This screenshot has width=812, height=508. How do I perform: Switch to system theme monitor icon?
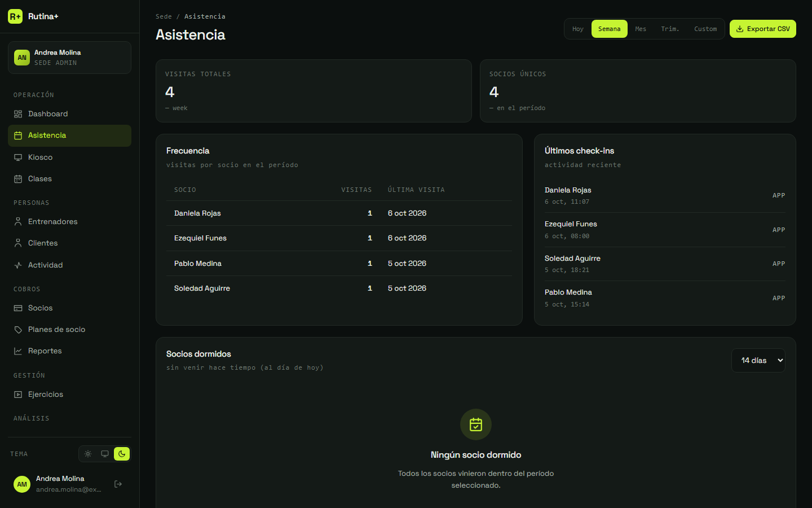tap(105, 454)
